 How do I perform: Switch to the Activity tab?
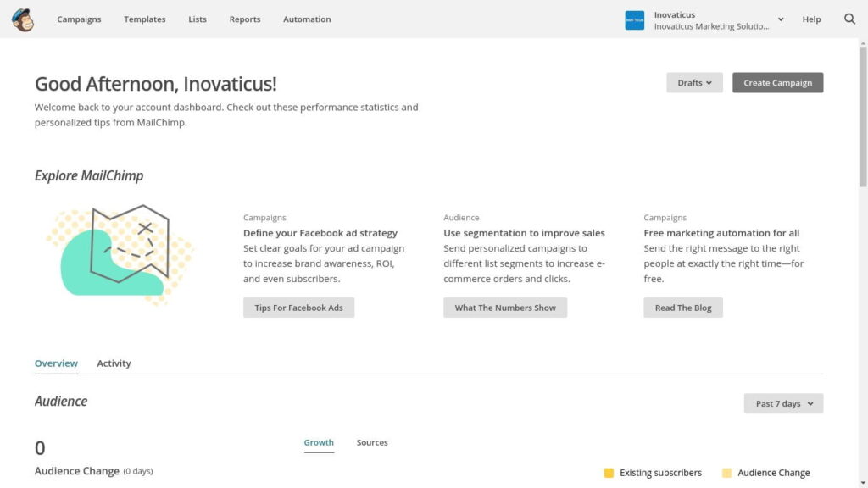(114, 363)
